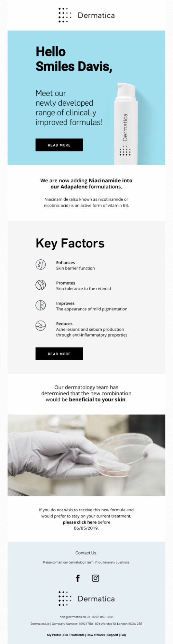The image size is (173, 644).
Task: Open the Support footer link
Action: [x=113, y=635]
